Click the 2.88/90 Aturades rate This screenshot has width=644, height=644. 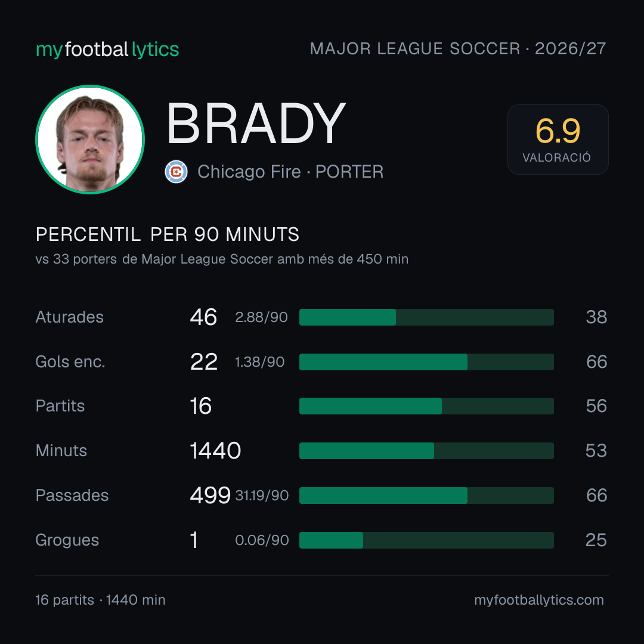click(261, 317)
